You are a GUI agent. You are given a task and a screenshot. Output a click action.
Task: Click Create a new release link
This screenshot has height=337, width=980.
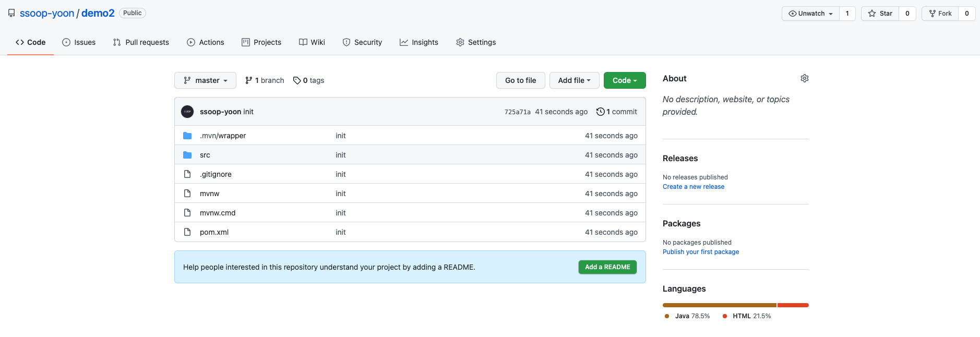point(694,187)
